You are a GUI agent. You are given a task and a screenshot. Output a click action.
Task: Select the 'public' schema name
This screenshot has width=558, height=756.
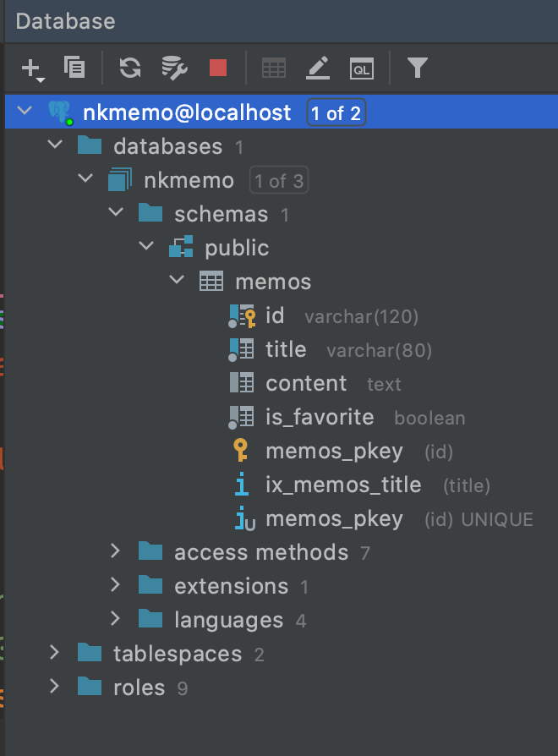(237, 249)
